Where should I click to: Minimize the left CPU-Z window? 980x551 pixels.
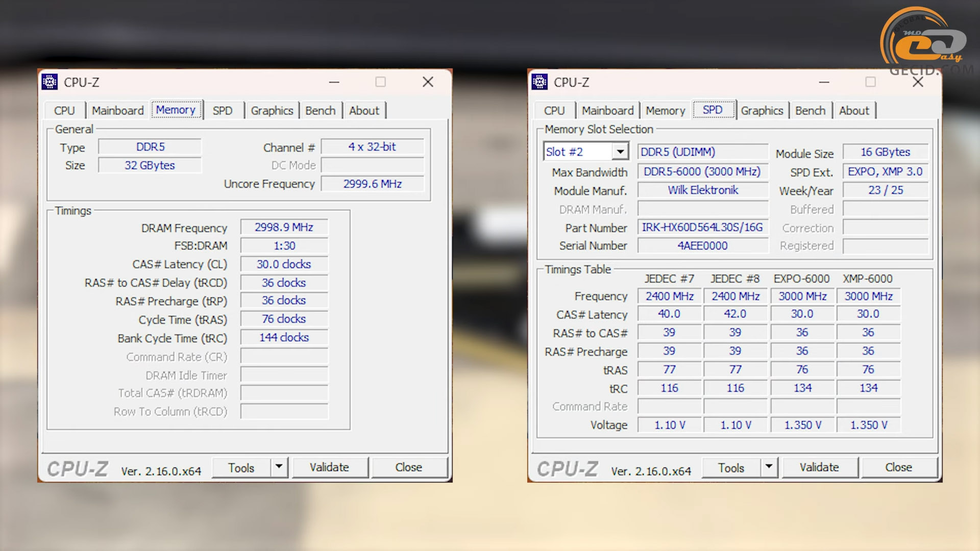point(334,82)
